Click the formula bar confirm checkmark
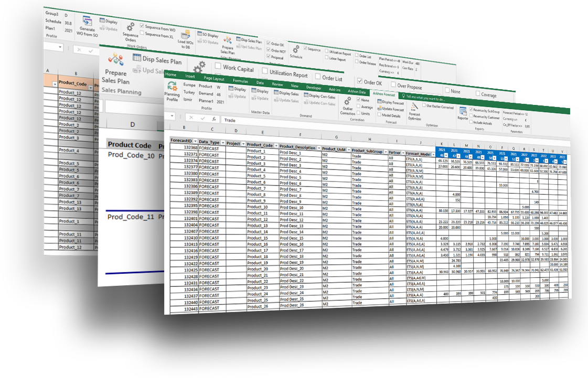 point(203,118)
